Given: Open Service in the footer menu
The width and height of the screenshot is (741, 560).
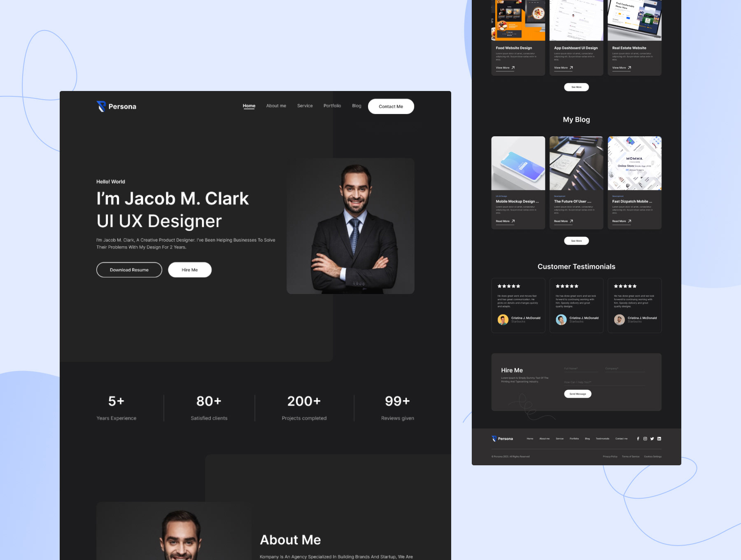Looking at the screenshot, I should (559, 439).
